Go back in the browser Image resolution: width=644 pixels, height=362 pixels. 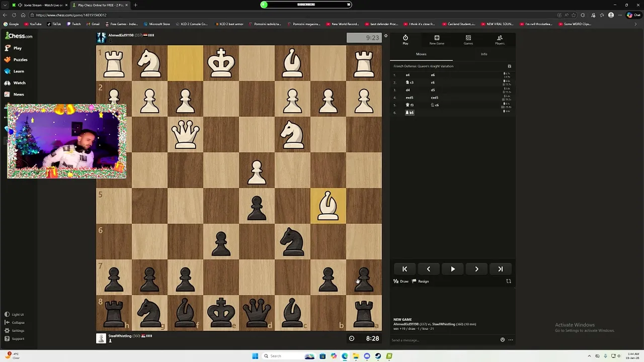point(5,15)
